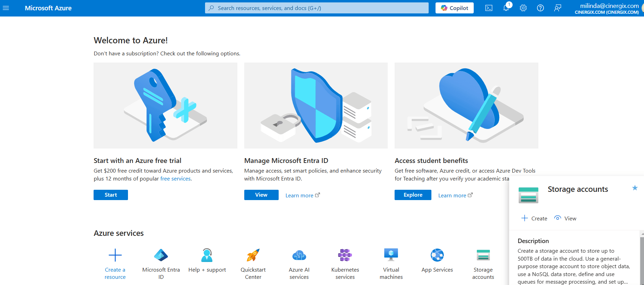Open the portal hamburger menu
The width and height of the screenshot is (644, 285).
(x=6, y=8)
